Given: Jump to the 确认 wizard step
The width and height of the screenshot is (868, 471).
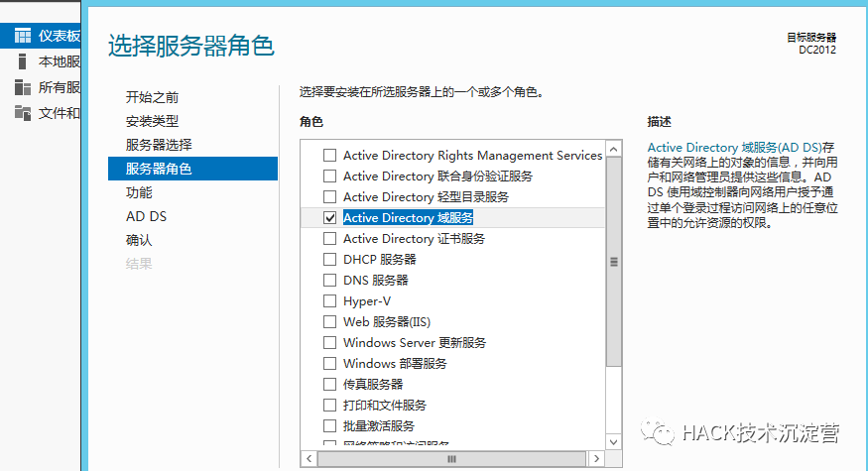Looking at the screenshot, I should pyautogui.click(x=139, y=240).
